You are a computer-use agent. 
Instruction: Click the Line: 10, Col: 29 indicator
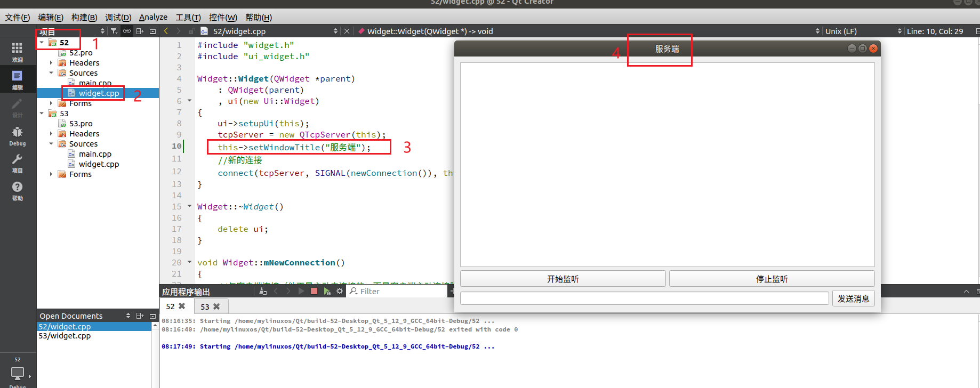pyautogui.click(x=935, y=31)
